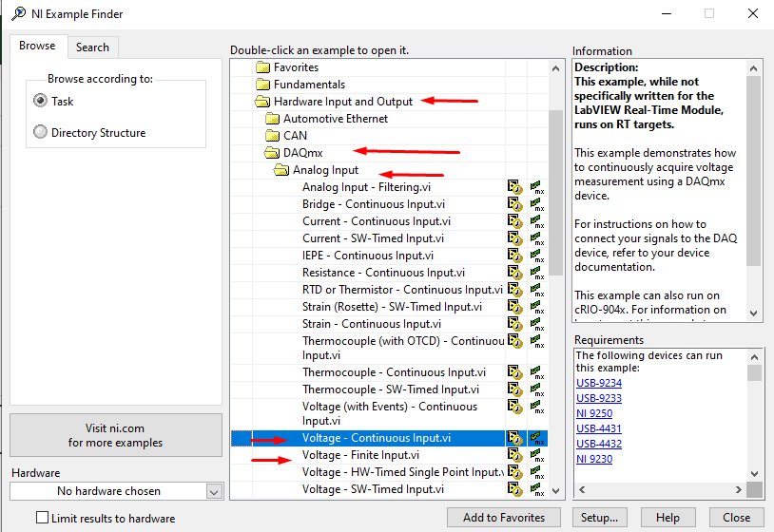Click the NI Example Finder magnifier title icon
Viewport: 774px width, 532px height.
click(x=19, y=14)
